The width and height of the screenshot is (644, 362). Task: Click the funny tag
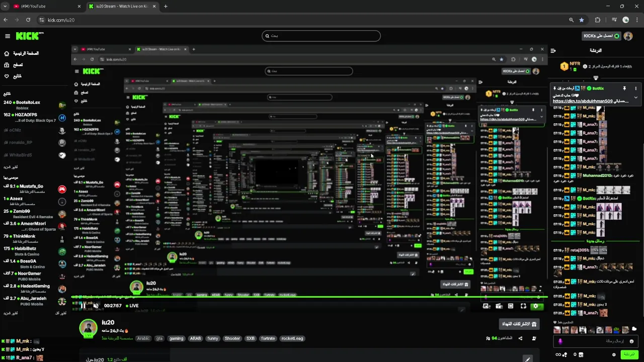point(213,338)
